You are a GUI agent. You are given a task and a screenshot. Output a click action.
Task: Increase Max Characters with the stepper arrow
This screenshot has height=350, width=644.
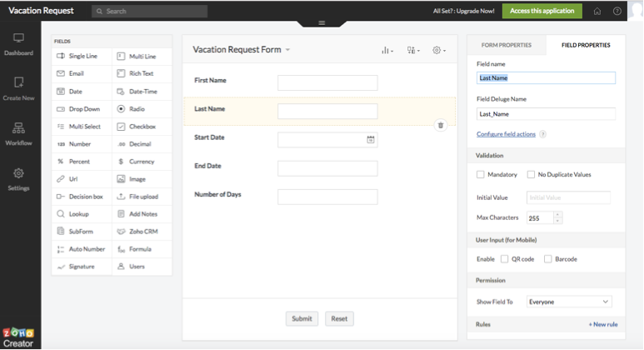click(557, 214)
